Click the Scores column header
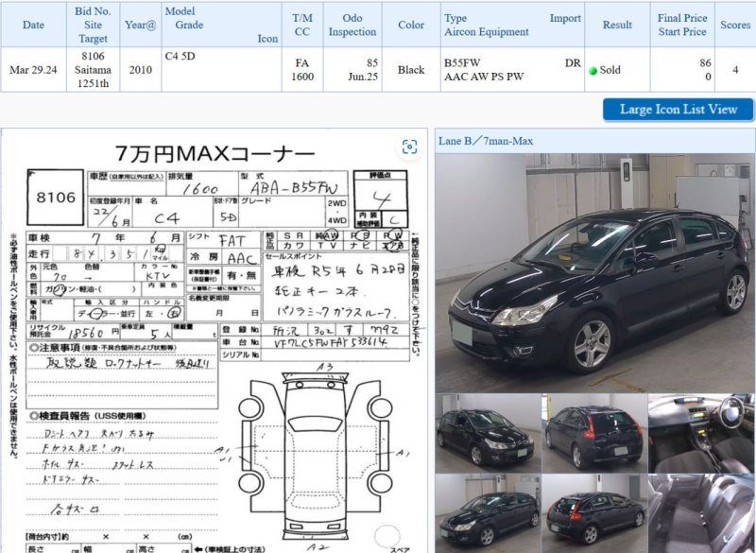Screen dimensions: 756x553 tap(735, 25)
